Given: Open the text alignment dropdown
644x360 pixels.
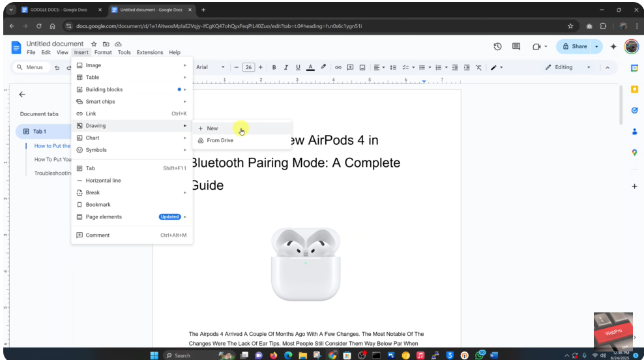Looking at the screenshot, I should coord(379,67).
